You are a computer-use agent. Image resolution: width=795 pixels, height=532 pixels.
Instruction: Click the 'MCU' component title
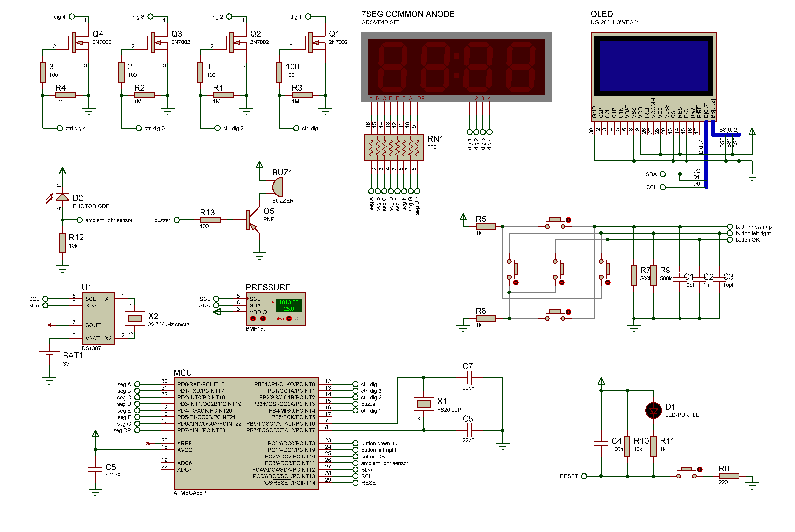[x=183, y=373]
